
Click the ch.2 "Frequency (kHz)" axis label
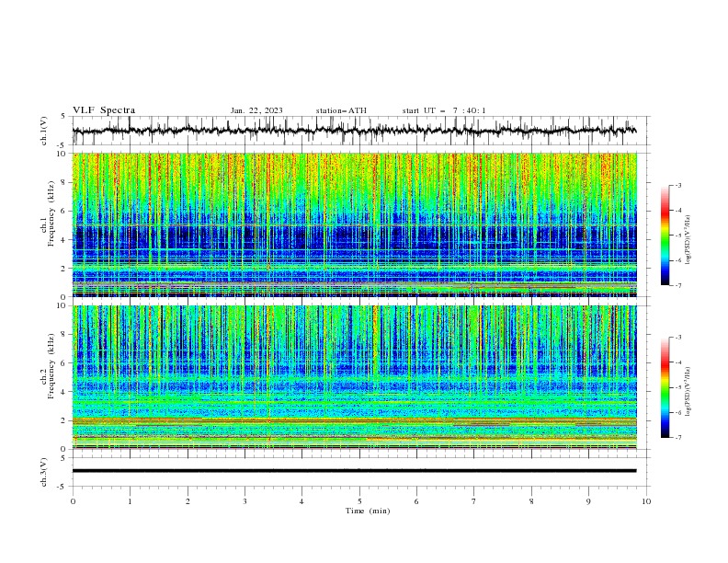pyautogui.click(x=51, y=366)
